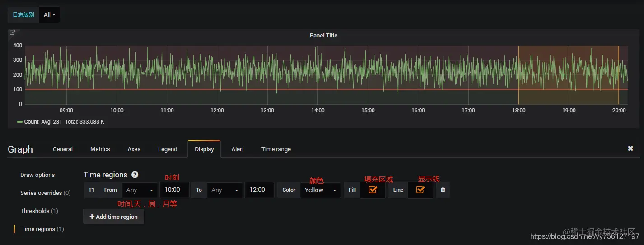The height and width of the screenshot is (245, 644).
Task: Toggle the Fill checkbox
Action: click(x=373, y=190)
